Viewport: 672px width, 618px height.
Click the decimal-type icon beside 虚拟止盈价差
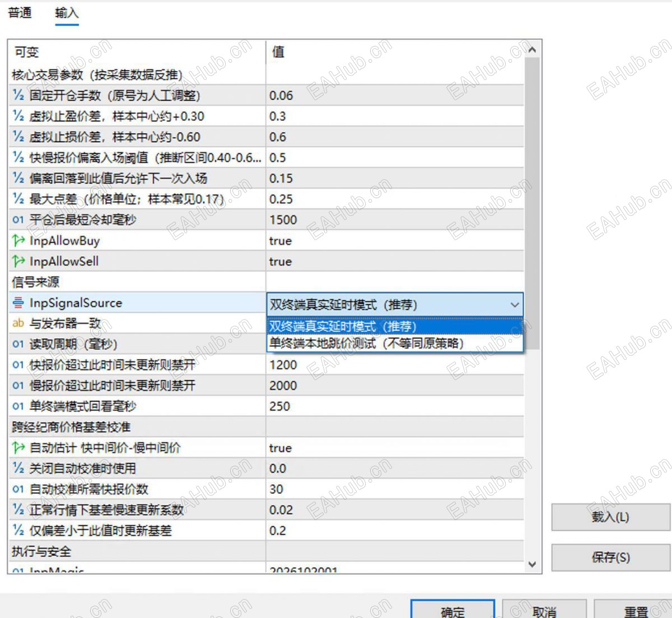point(18,116)
